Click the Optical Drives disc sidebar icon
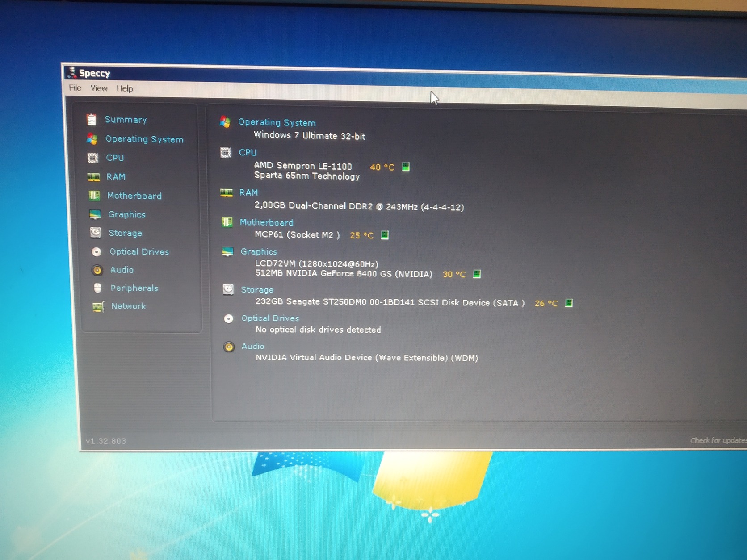Image resolution: width=747 pixels, height=560 pixels. 97,251
